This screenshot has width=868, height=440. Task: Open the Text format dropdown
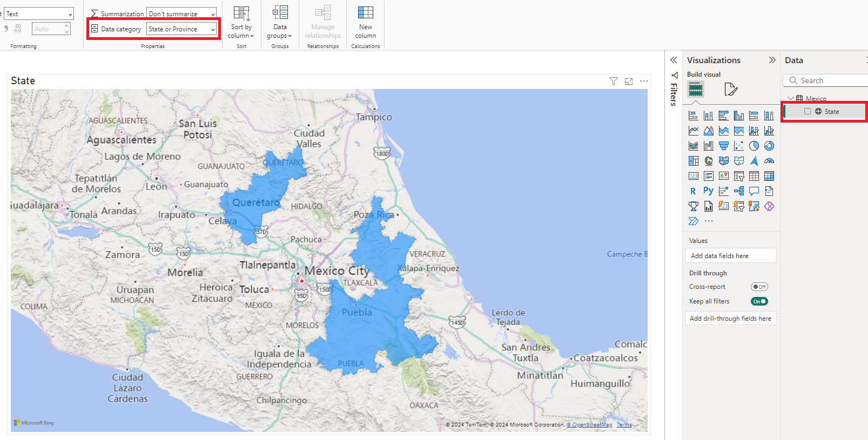[39, 13]
